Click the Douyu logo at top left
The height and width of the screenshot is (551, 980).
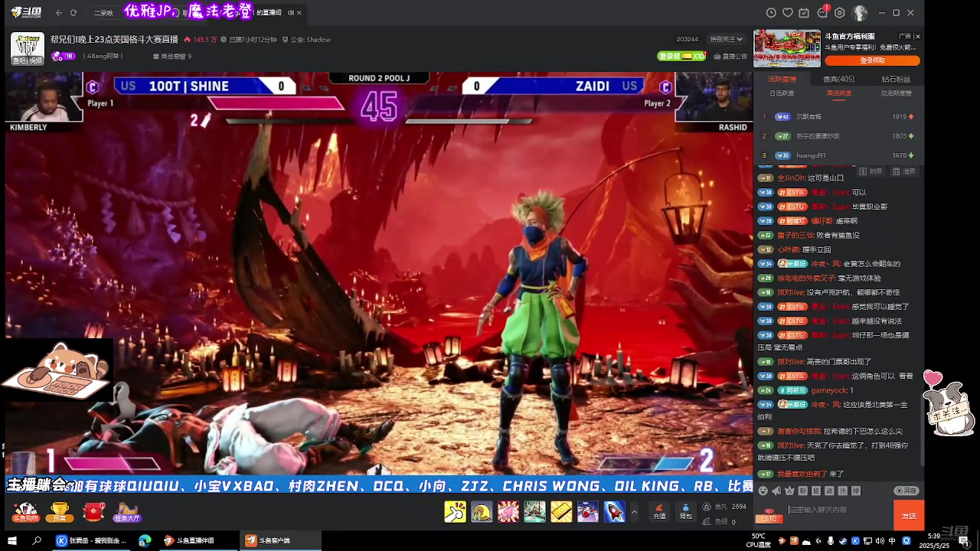[27, 12]
